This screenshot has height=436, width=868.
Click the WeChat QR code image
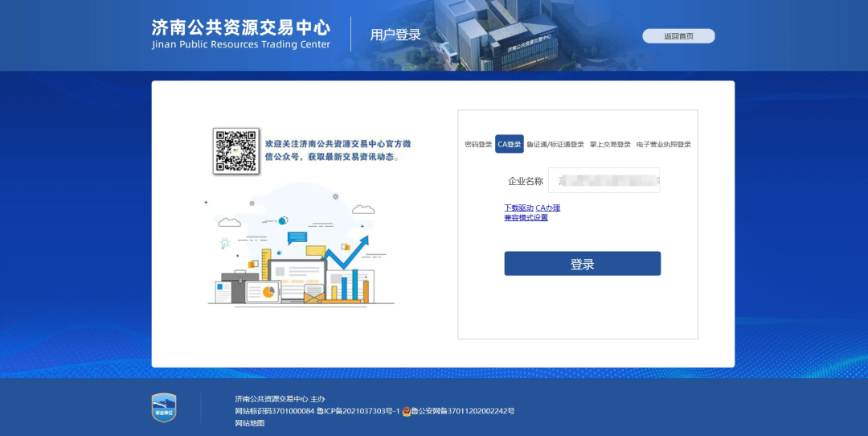(235, 150)
